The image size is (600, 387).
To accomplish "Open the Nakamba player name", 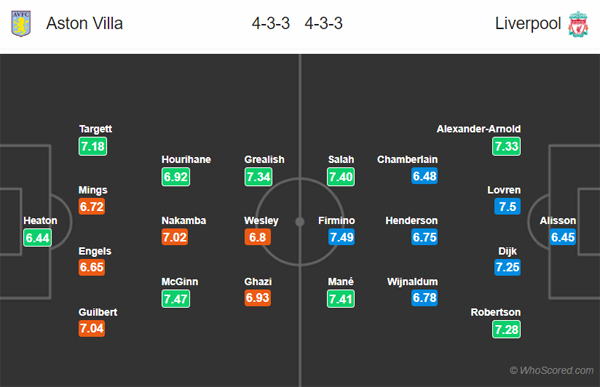I will 184,220.
